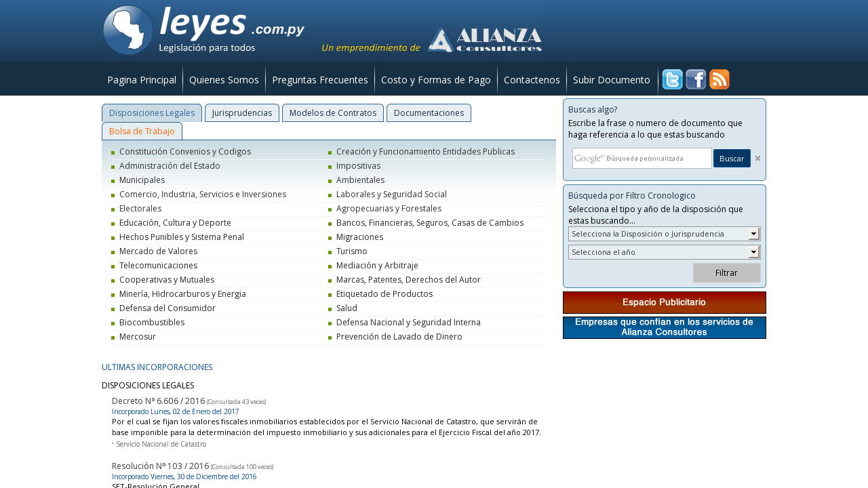The width and height of the screenshot is (868, 488).
Task: Open Biocombustibles category
Action: click(152, 323)
